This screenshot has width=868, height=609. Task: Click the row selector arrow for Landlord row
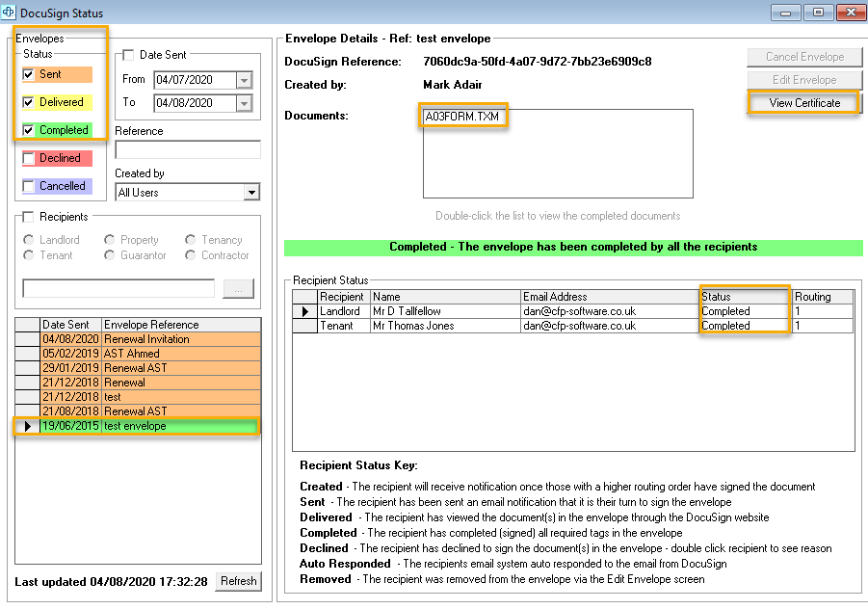click(x=304, y=311)
